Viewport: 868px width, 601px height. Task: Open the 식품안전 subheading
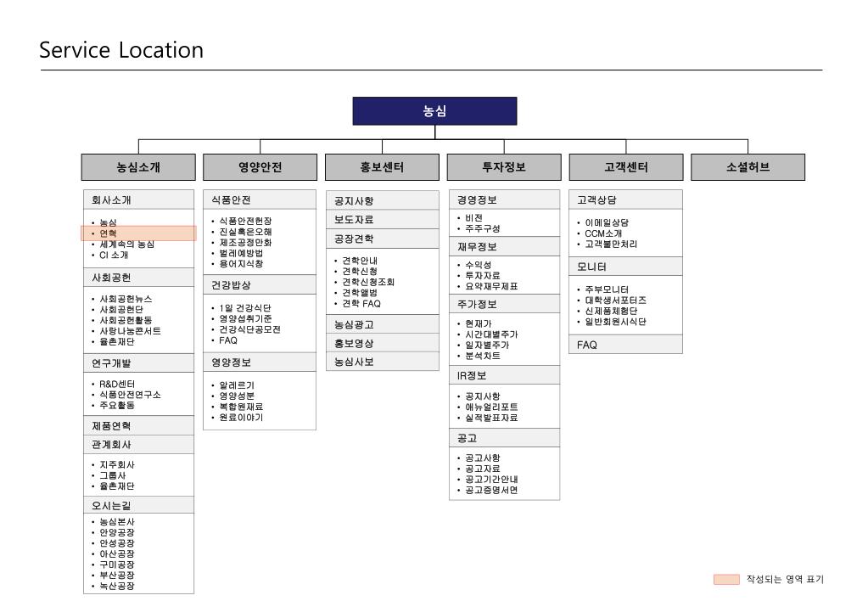click(260, 200)
